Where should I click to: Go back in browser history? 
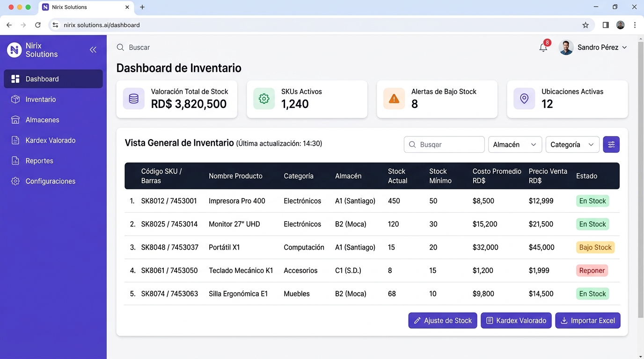click(9, 25)
